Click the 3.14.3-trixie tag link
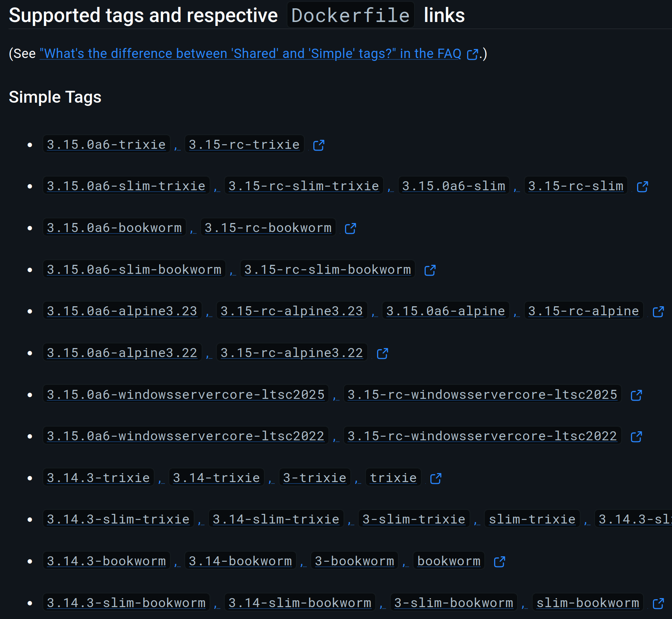 tap(98, 478)
